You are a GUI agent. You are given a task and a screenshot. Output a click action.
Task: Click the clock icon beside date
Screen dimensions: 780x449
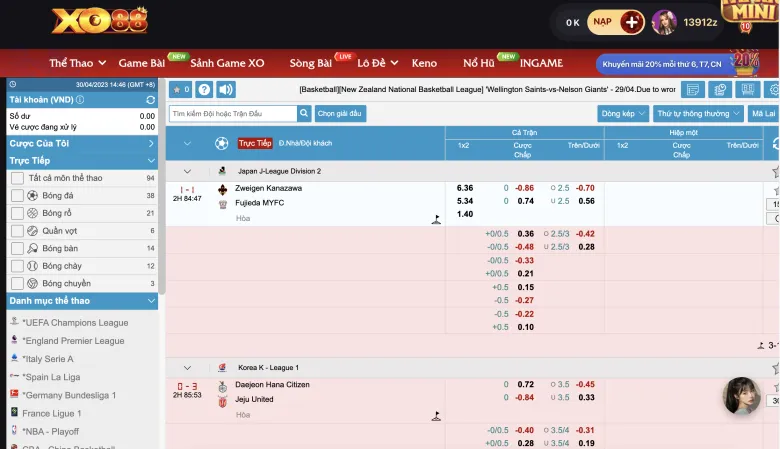coord(13,85)
